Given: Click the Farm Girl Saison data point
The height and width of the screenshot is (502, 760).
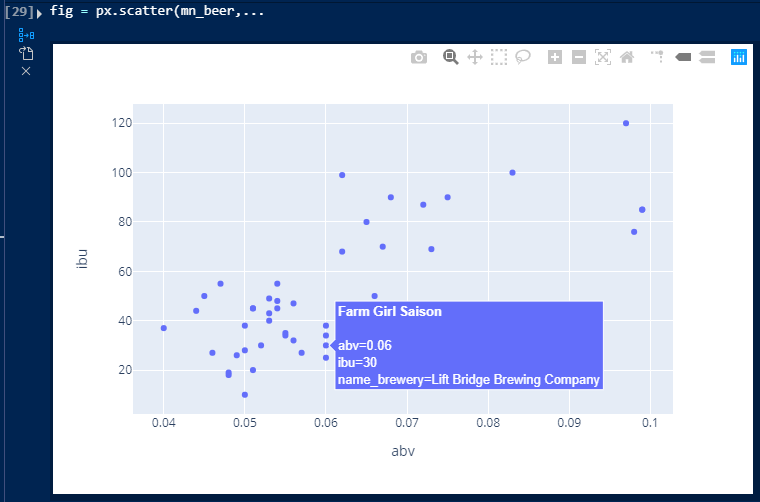Looking at the screenshot, I should 326,345.
